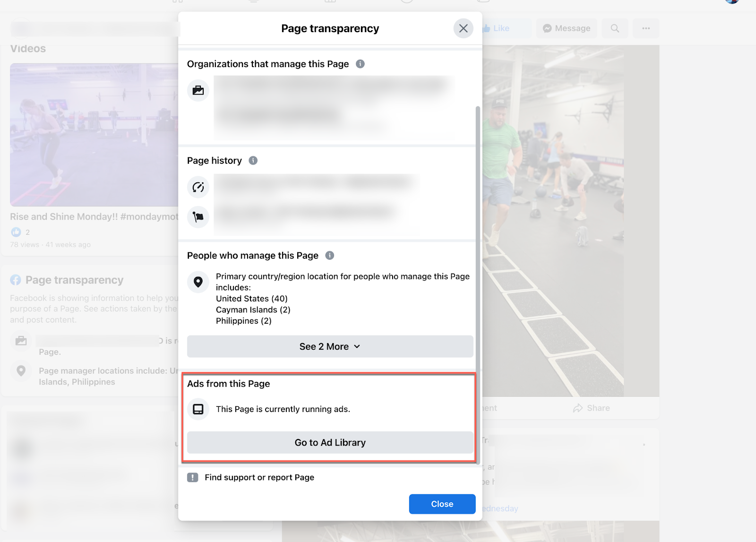This screenshot has width=756, height=542.
Task: Click the dialog's vertical scrollbar
Action: click(x=478, y=285)
